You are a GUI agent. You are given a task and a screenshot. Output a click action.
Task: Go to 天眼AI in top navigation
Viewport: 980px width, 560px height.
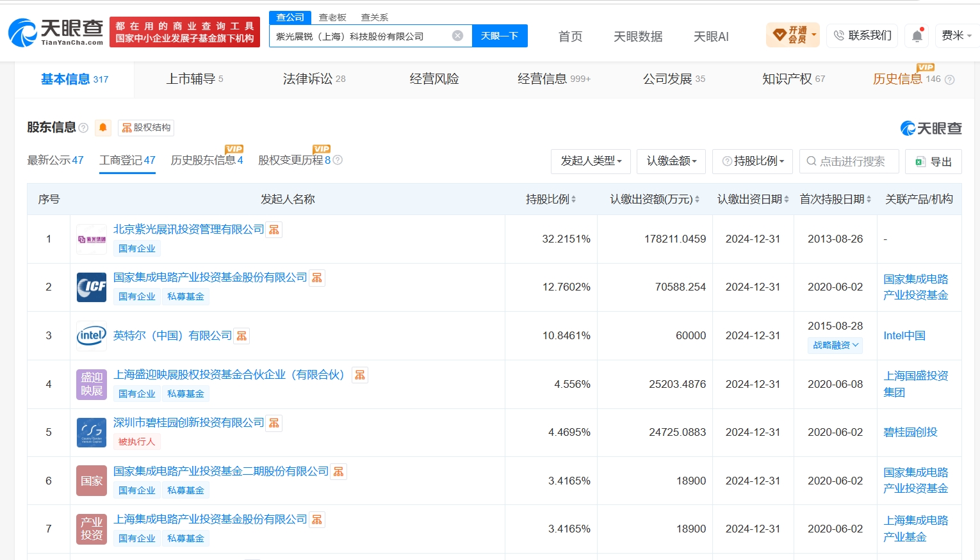pos(711,36)
